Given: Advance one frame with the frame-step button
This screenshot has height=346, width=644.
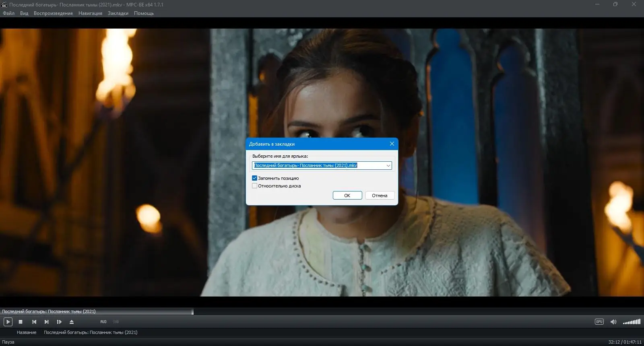Looking at the screenshot, I should coord(59,322).
